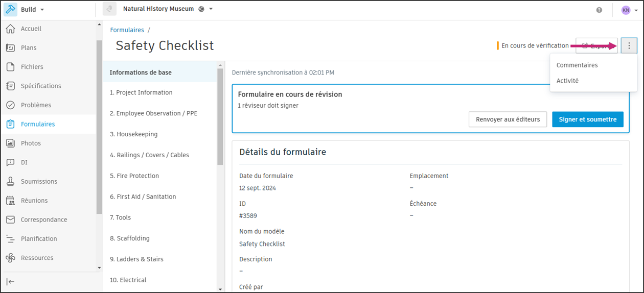Viewport: 644px width, 293px height.
Task: Click the section list vertical scrollbar
Action: coord(220,117)
